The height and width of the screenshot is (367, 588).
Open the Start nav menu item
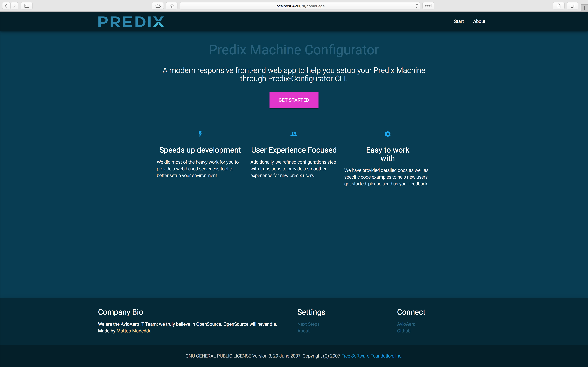tap(459, 21)
